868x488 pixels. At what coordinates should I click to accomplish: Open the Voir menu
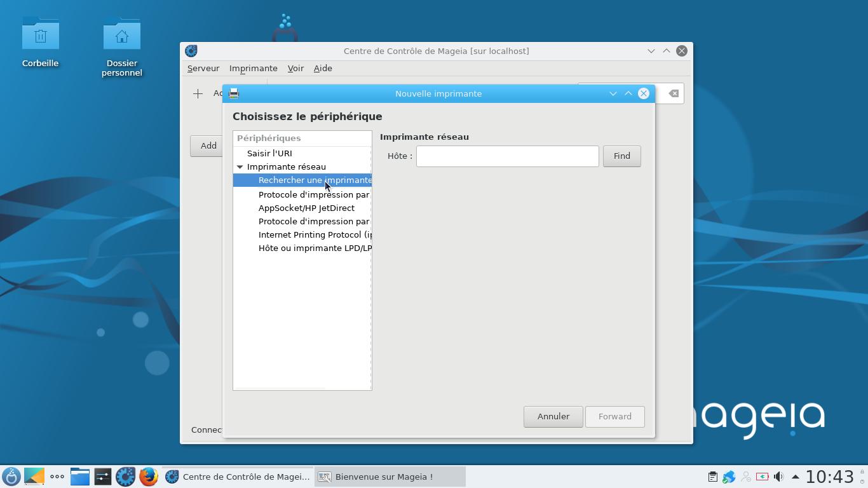pyautogui.click(x=295, y=68)
